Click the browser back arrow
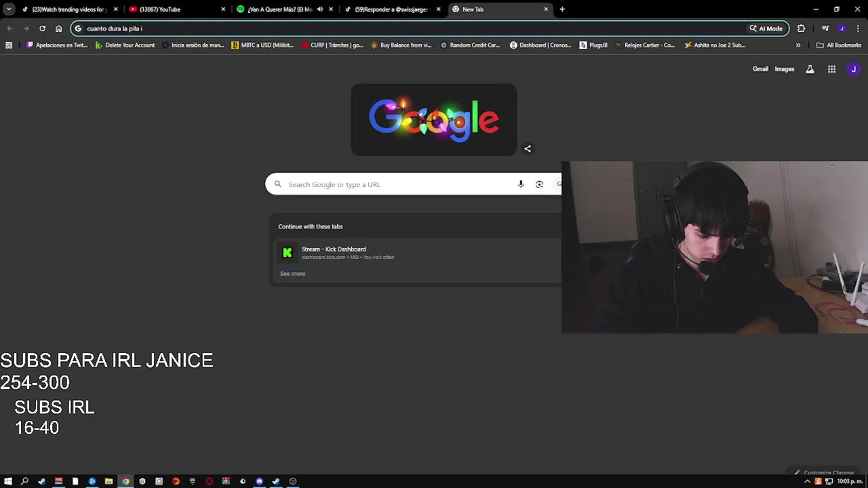The image size is (868, 488). [x=9, y=28]
